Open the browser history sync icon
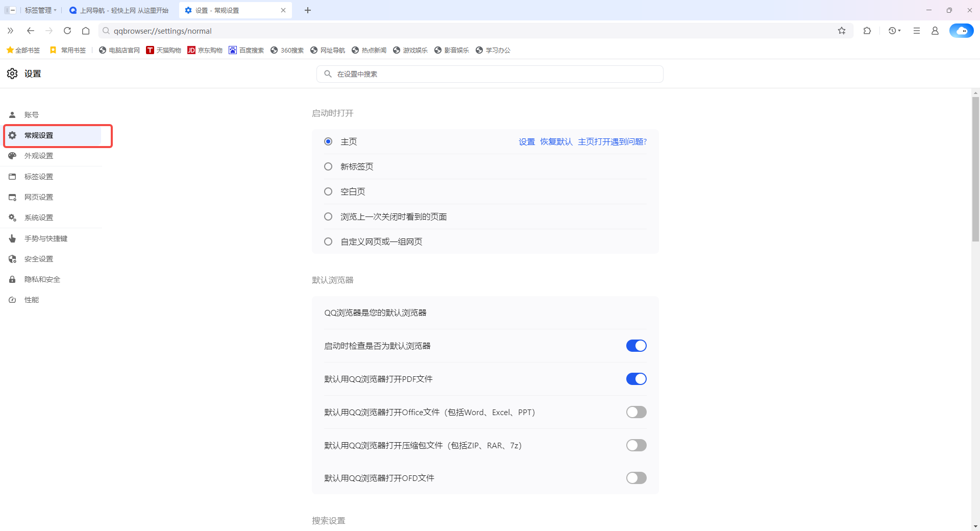 click(893, 31)
